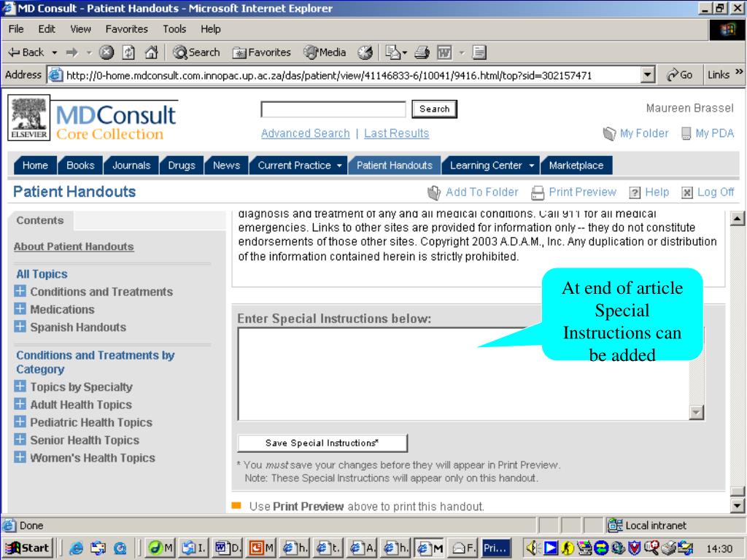Open My Folder link
Screen dimensions: 747x560
click(x=635, y=133)
